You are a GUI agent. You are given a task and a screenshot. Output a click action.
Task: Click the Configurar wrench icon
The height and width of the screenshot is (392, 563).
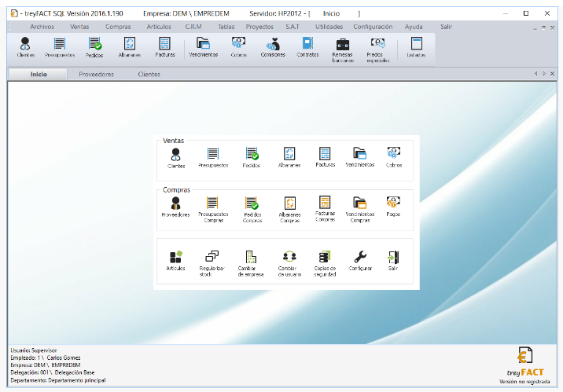coord(360,261)
